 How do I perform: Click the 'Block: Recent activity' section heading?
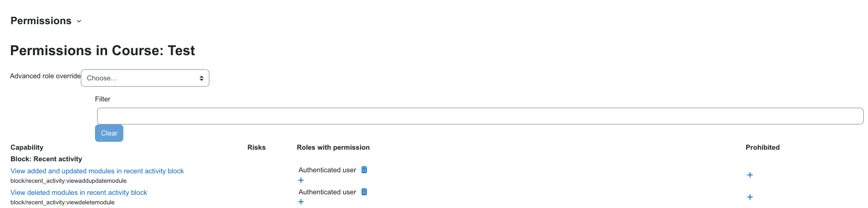(46, 159)
